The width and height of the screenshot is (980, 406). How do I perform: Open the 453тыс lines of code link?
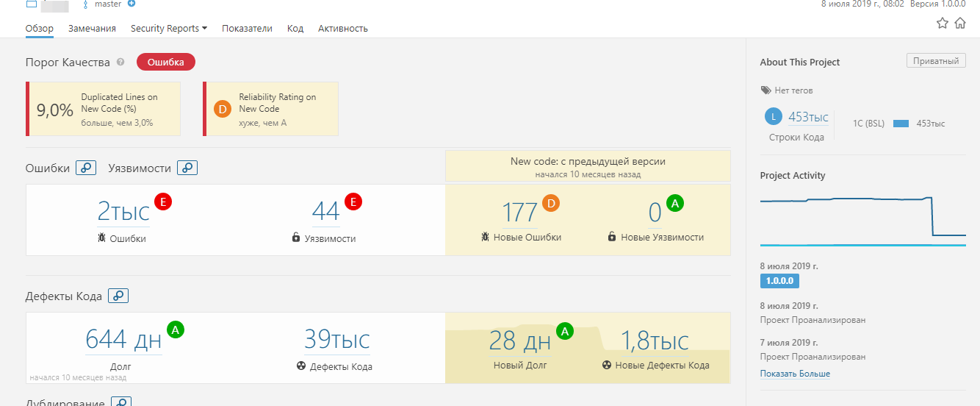pyautogui.click(x=808, y=117)
